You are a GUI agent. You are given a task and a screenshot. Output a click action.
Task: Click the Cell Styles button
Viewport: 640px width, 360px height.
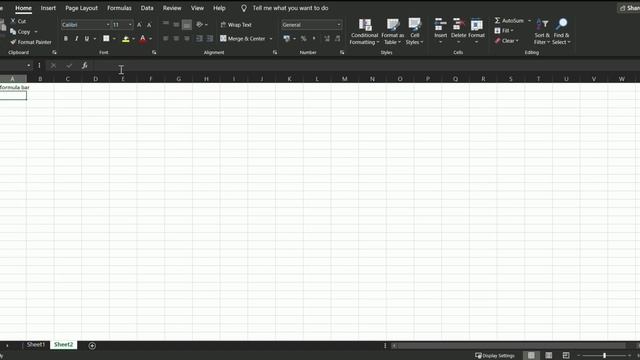click(415, 31)
